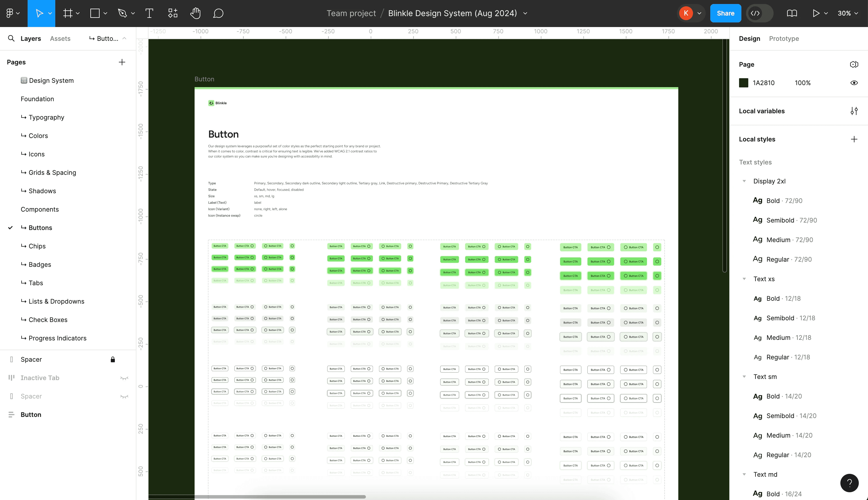Open Local variables settings icon
Image resolution: width=868 pixels, height=500 pixels.
pyautogui.click(x=854, y=111)
